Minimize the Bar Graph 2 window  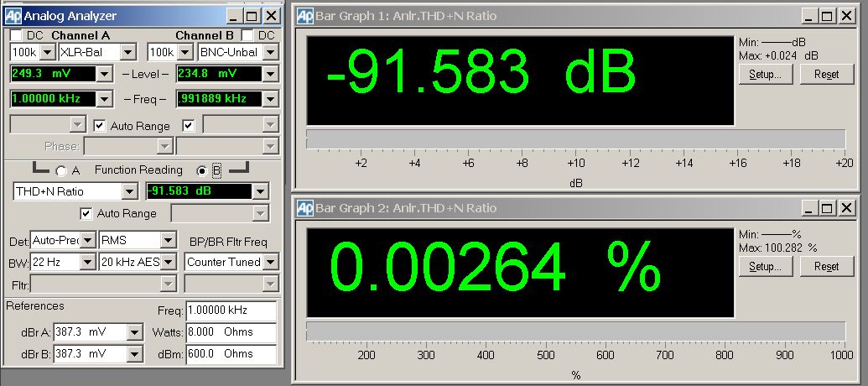(x=808, y=208)
